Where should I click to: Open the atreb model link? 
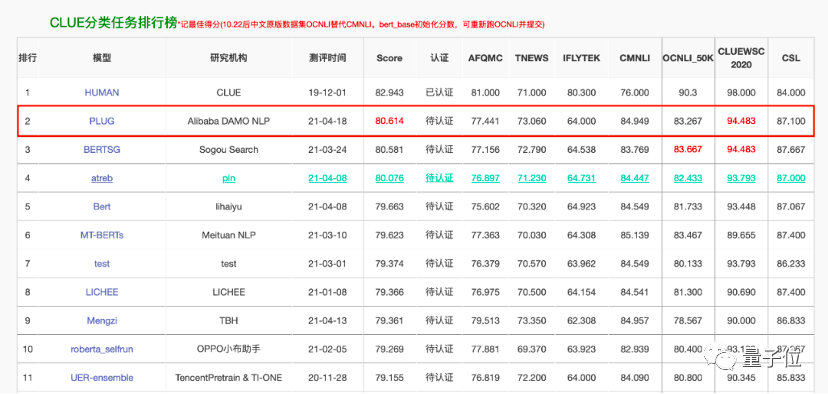[102, 178]
